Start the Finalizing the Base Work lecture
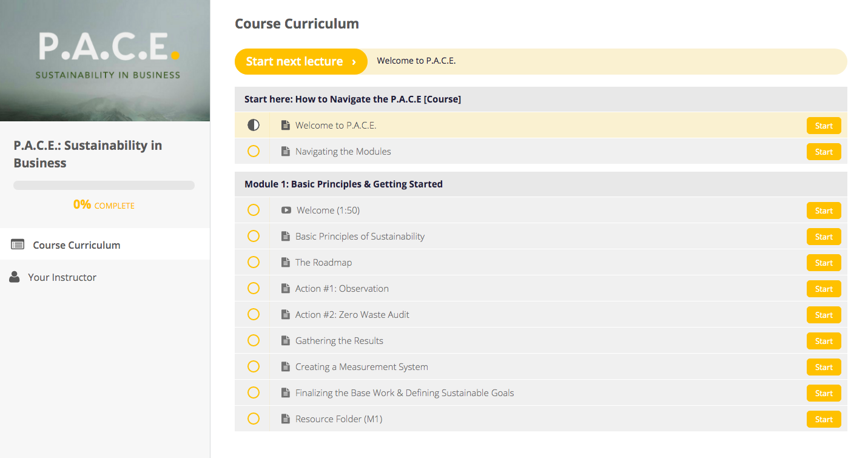868x458 pixels. click(x=824, y=393)
